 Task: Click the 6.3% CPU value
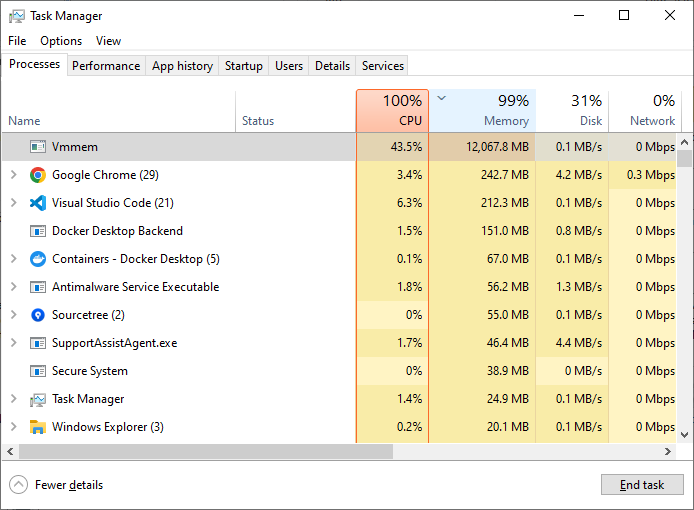coord(409,203)
